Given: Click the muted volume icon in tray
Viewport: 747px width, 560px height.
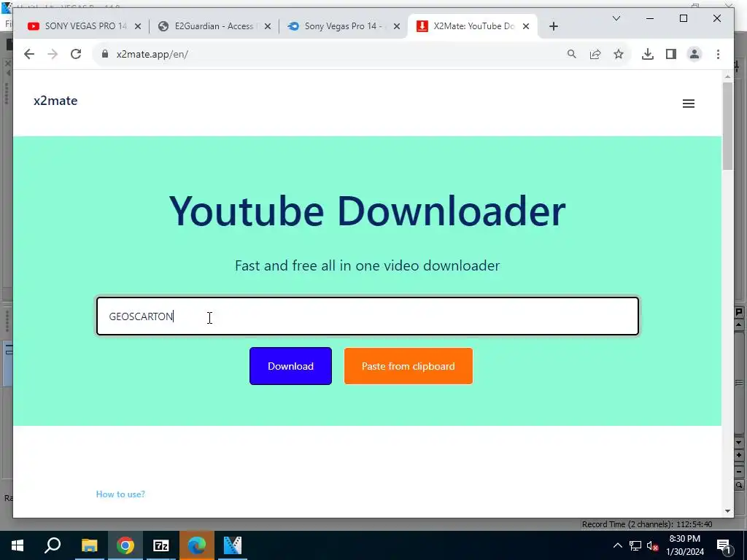Looking at the screenshot, I should (x=652, y=545).
